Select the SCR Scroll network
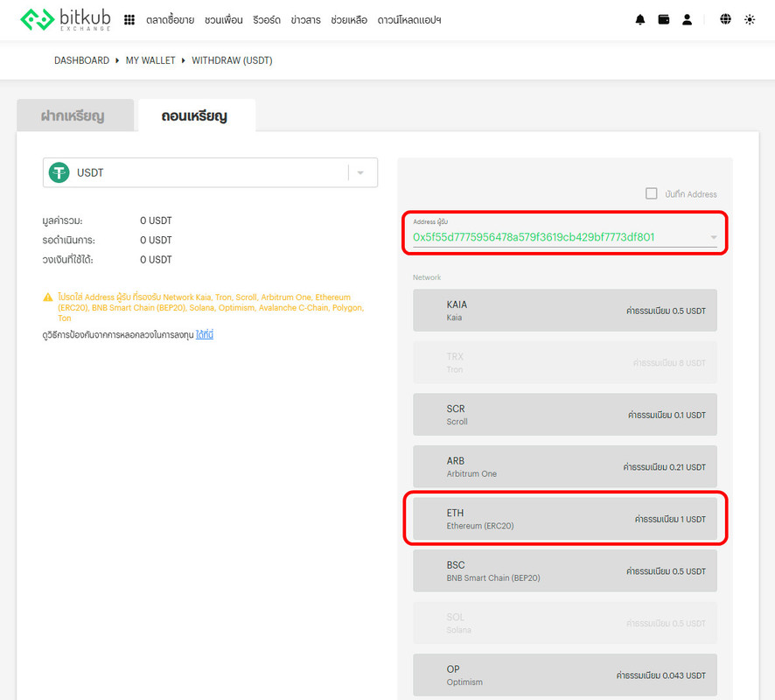This screenshot has height=700, width=775. coord(565,414)
